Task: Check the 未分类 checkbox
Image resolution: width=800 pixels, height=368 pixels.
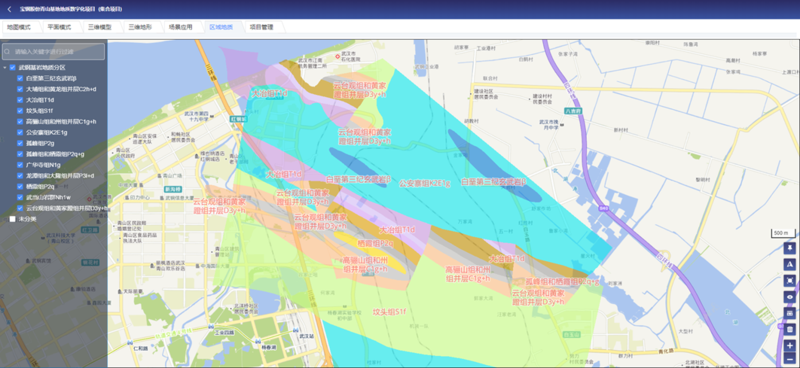Action: click(x=12, y=219)
